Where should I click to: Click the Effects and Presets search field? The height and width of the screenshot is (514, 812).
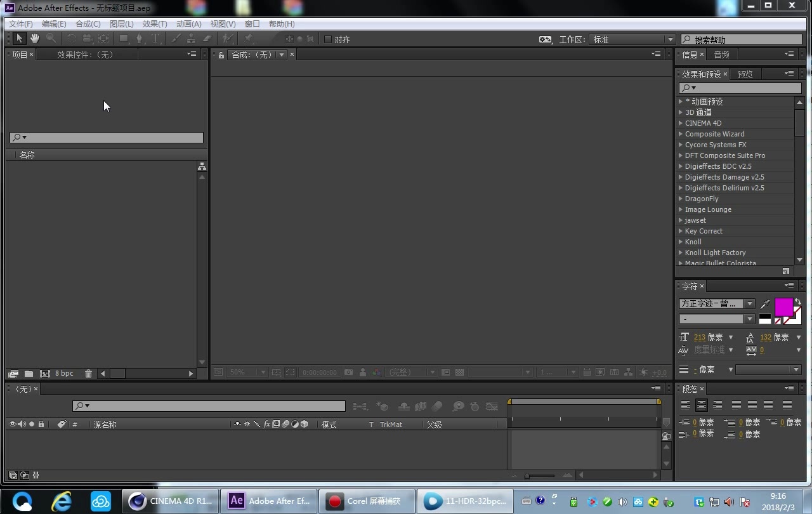(740, 88)
